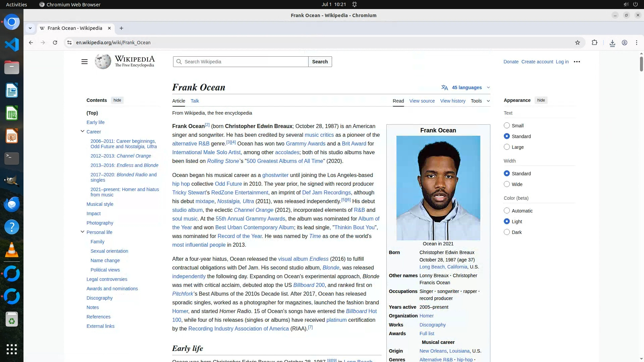Image resolution: width=644 pixels, height=362 pixels.
Task: Reload the page
Action: point(55,43)
